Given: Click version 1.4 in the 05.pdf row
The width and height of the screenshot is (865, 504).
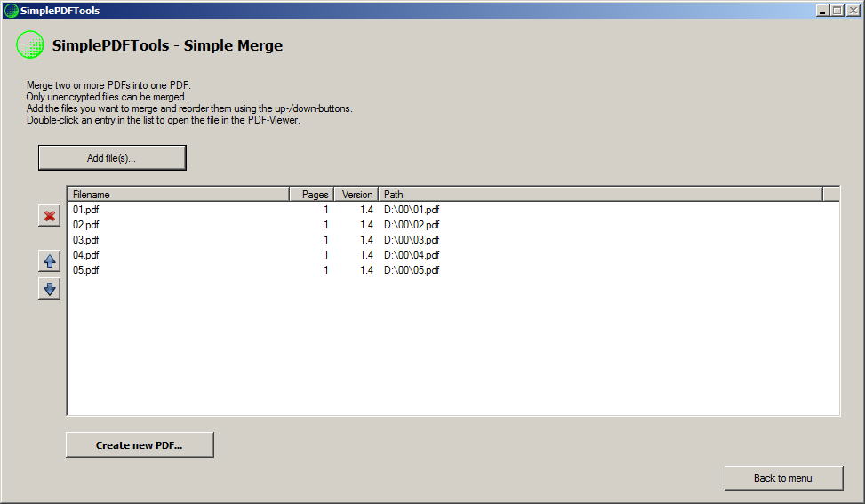Looking at the screenshot, I should point(367,269).
